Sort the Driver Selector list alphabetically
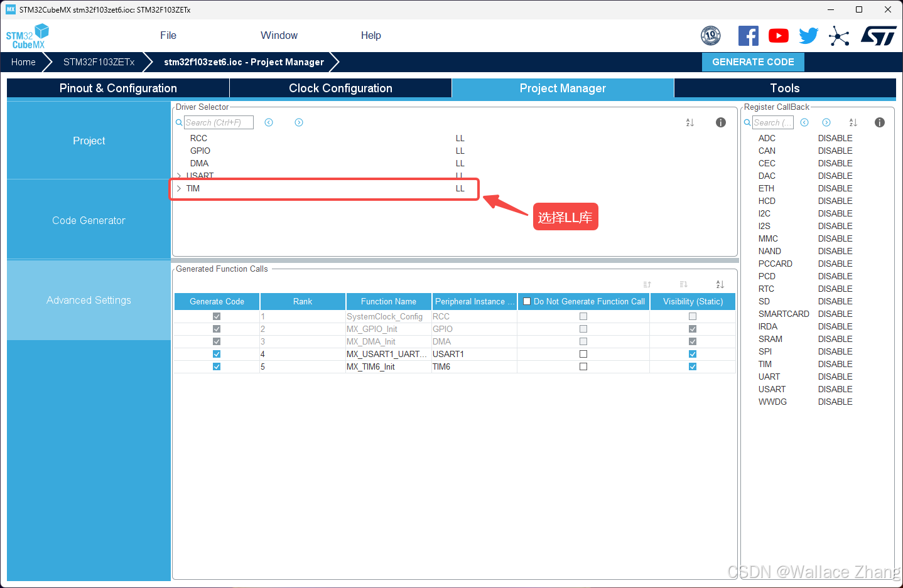The width and height of the screenshot is (903, 588). coord(690,122)
